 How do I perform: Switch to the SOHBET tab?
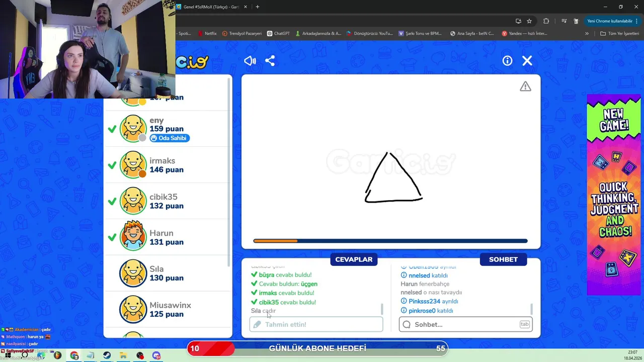tap(503, 259)
